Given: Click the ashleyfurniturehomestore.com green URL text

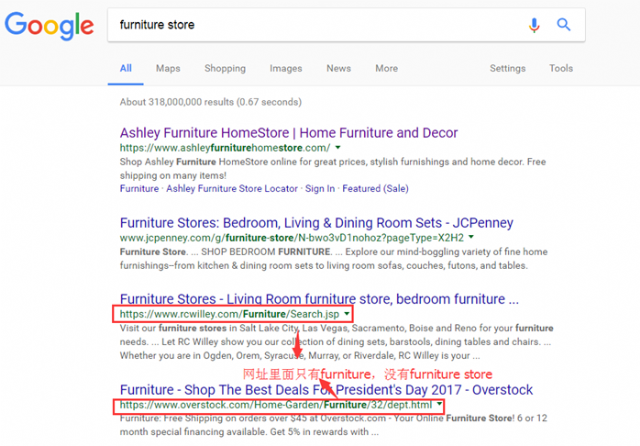Looking at the screenshot, I should [x=225, y=148].
